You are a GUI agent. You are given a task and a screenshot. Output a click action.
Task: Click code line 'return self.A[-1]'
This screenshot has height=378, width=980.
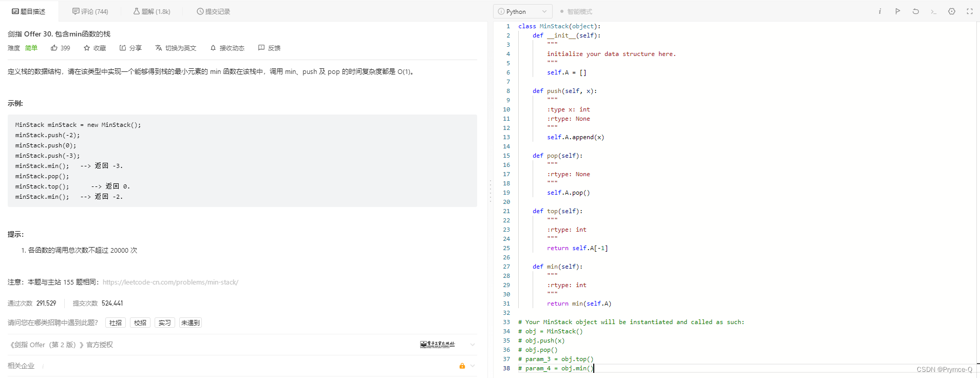click(x=577, y=248)
